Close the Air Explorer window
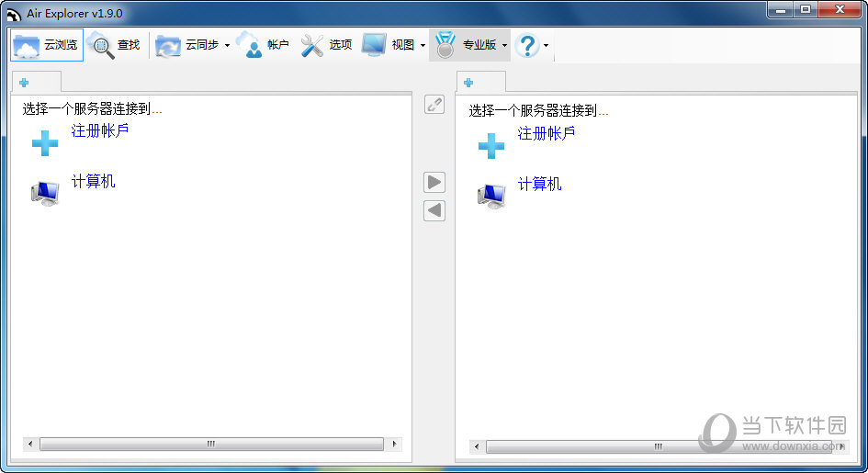The height and width of the screenshot is (473, 868). tap(840, 10)
